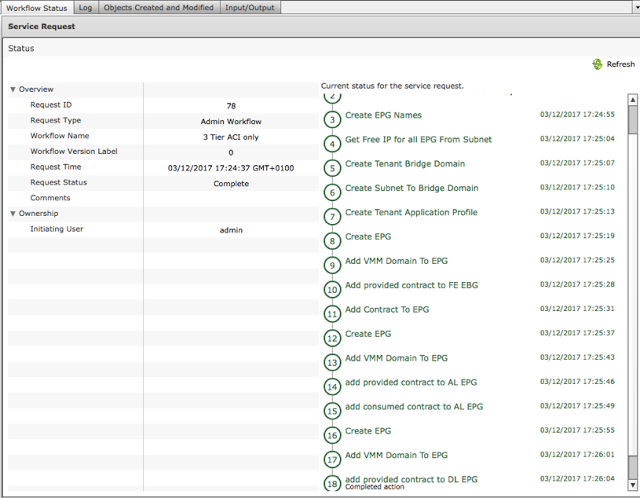
Task: Select step 4 circle icon
Action: point(332,143)
